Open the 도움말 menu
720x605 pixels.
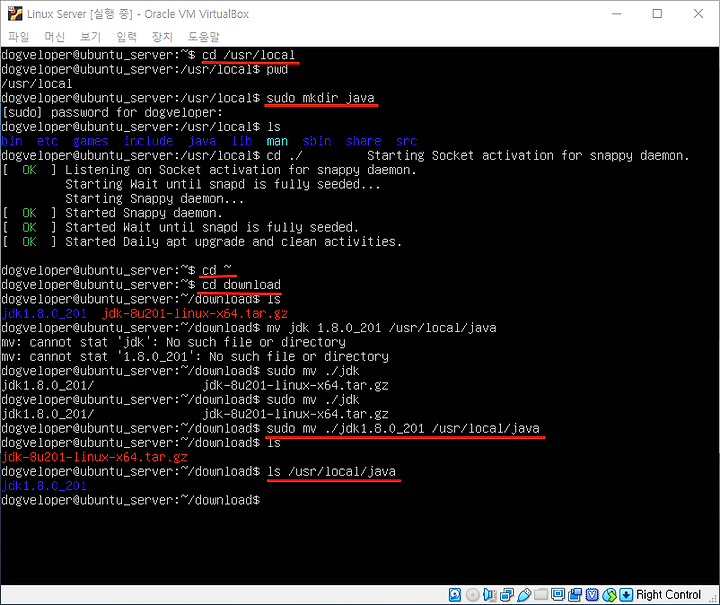[x=203, y=37]
